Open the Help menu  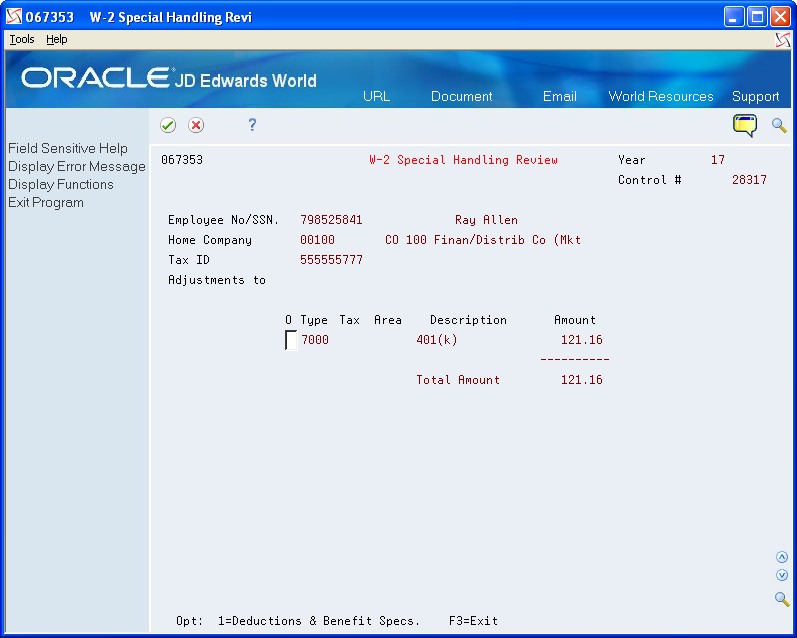pos(56,39)
